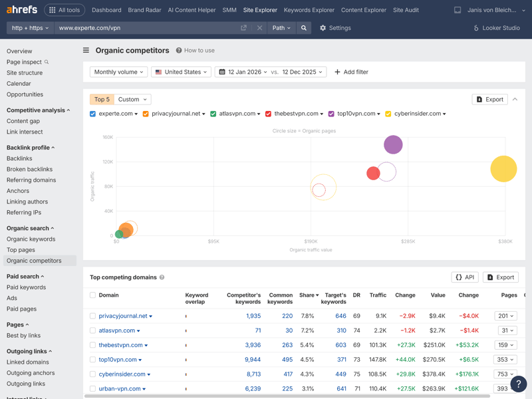Click the API button
Viewport: 532px width, 399px height.
tap(465, 277)
